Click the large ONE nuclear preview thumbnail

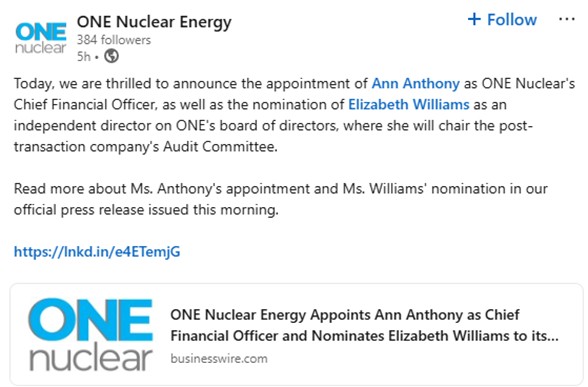pos(91,334)
